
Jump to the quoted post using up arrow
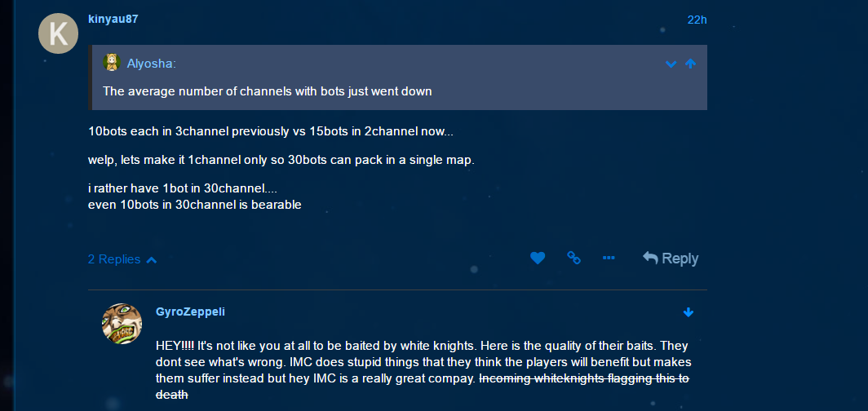[690, 64]
